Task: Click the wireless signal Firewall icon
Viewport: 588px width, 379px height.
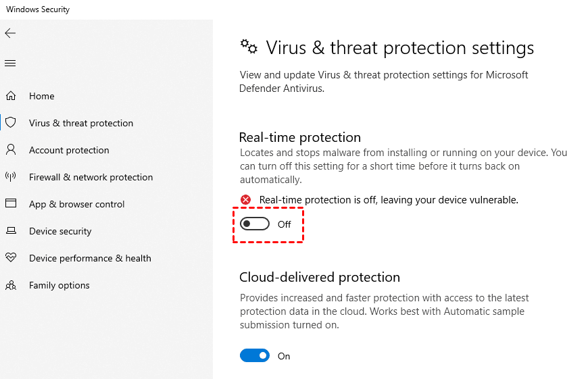Action: [x=11, y=177]
